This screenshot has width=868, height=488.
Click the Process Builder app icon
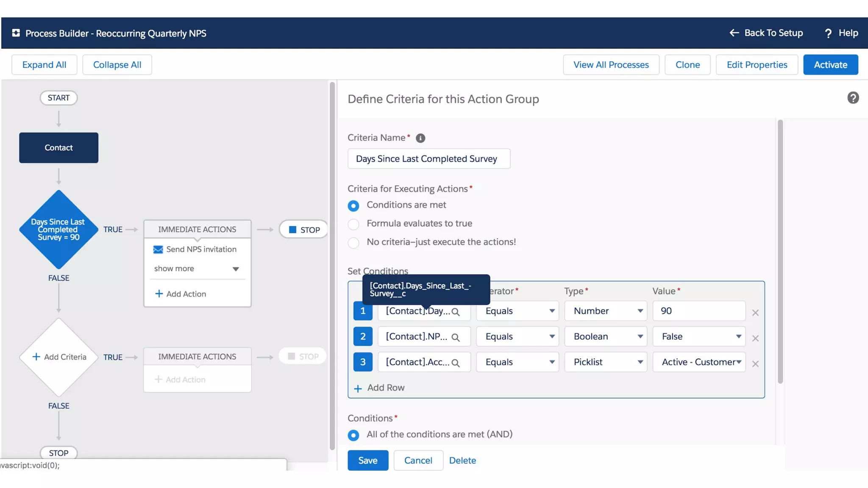(x=16, y=33)
